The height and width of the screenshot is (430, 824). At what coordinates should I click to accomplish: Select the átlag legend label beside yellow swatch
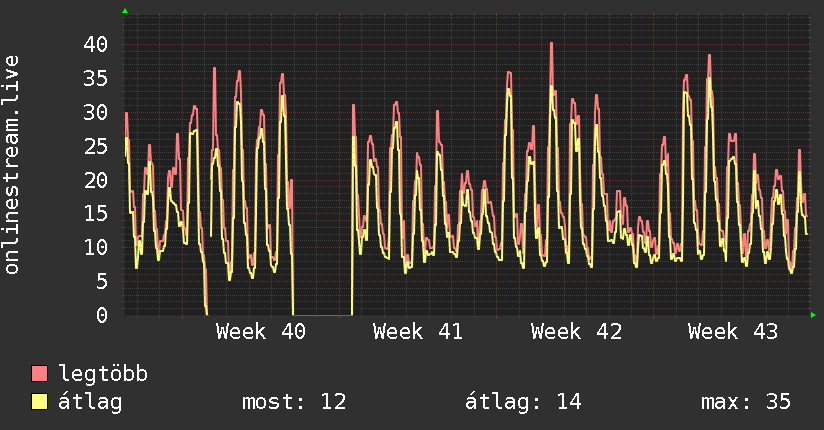(90, 402)
